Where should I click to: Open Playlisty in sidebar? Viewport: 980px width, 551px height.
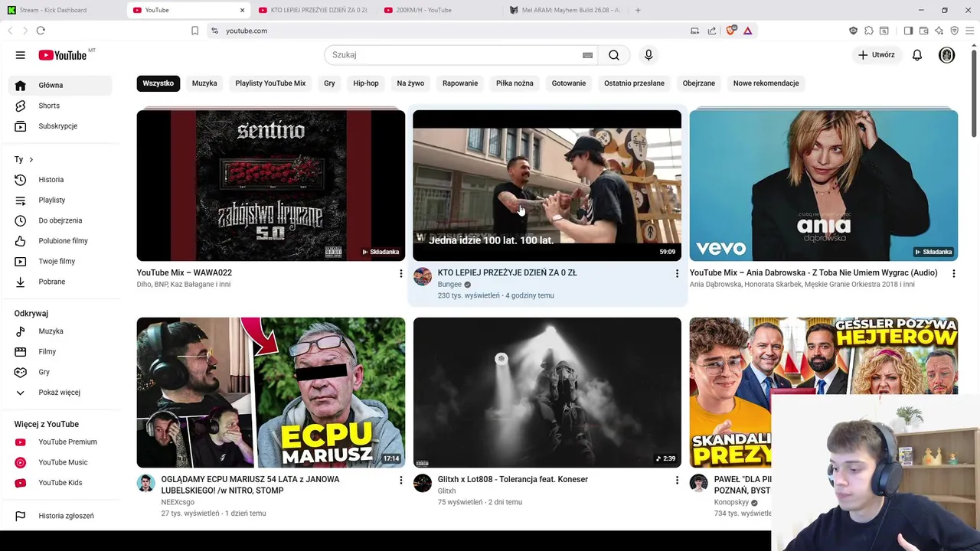[60, 200]
